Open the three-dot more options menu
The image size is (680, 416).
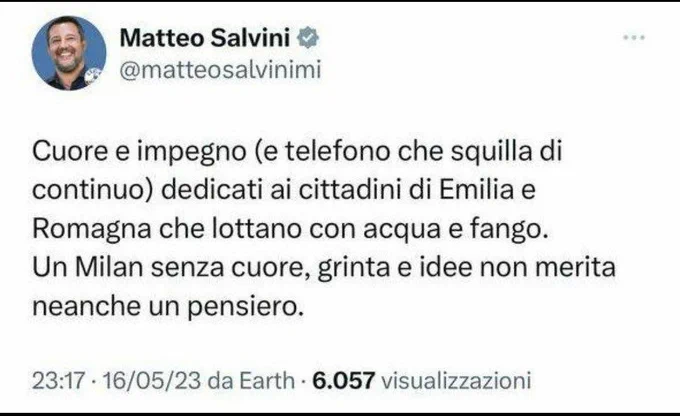[634, 38]
